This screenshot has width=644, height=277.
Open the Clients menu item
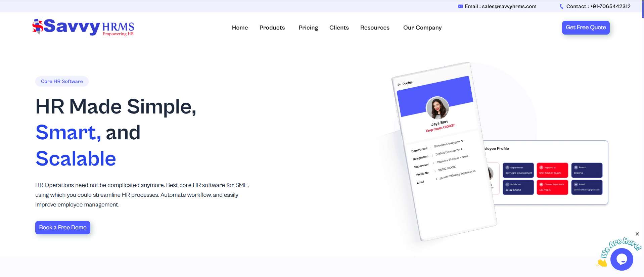tap(339, 28)
